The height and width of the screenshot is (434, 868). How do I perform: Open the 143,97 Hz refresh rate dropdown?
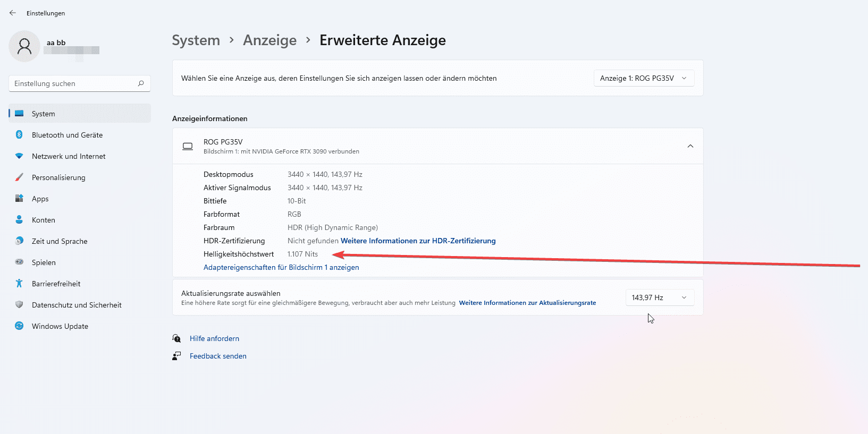pos(659,297)
